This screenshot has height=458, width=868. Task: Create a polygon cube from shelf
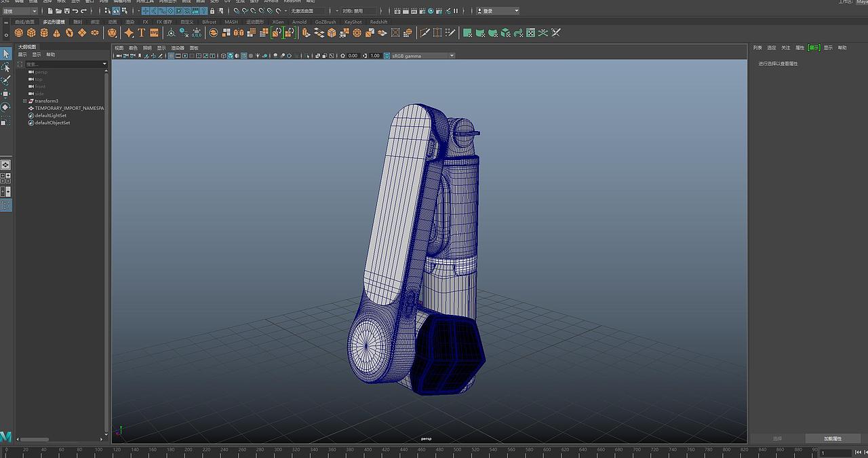click(32, 33)
